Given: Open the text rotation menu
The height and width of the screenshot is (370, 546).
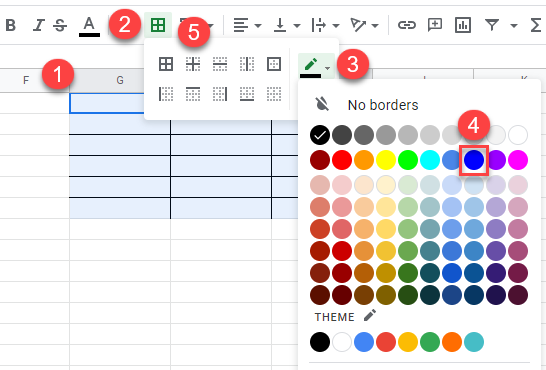Looking at the screenshot, I should click(x=358, y=25).
